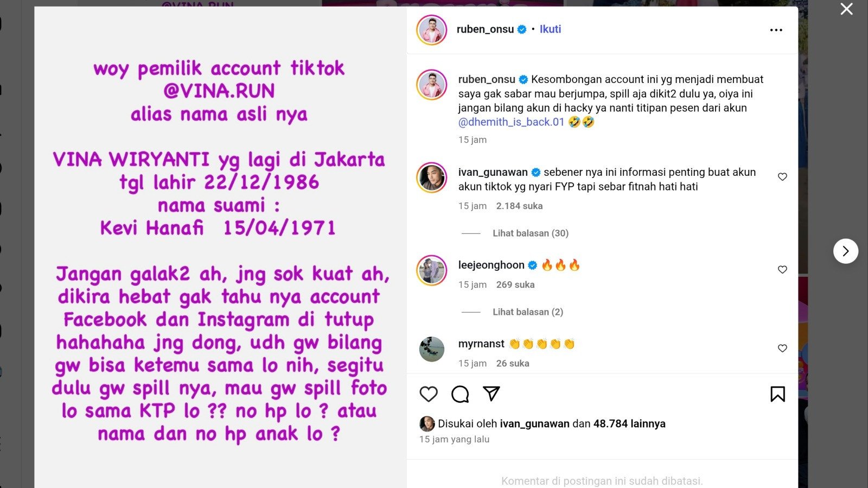868x488 pixels.
Task: Expand Lihat balasan (30) replies
Action: (x=531, y=233)
